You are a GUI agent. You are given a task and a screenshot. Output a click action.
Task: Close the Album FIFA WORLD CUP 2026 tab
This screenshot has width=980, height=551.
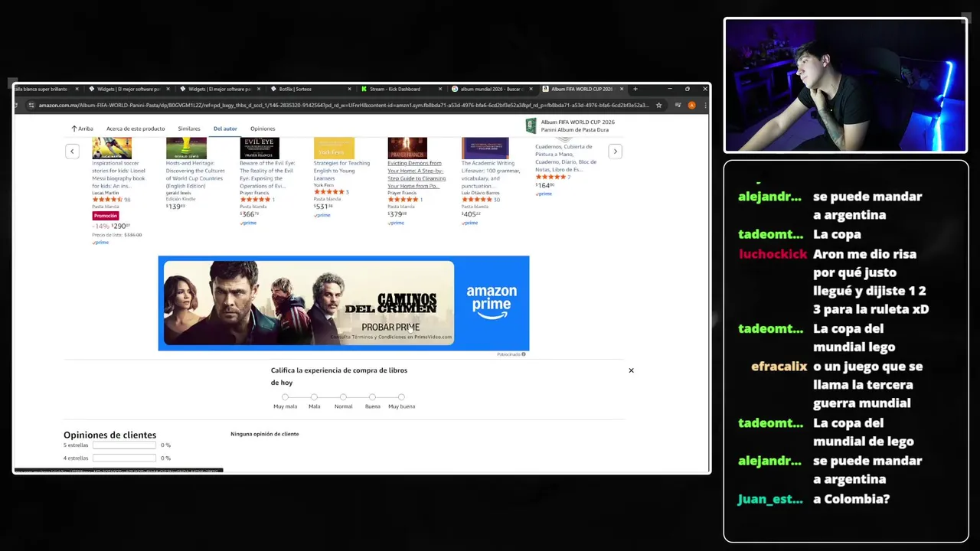[x=621, y=89]
